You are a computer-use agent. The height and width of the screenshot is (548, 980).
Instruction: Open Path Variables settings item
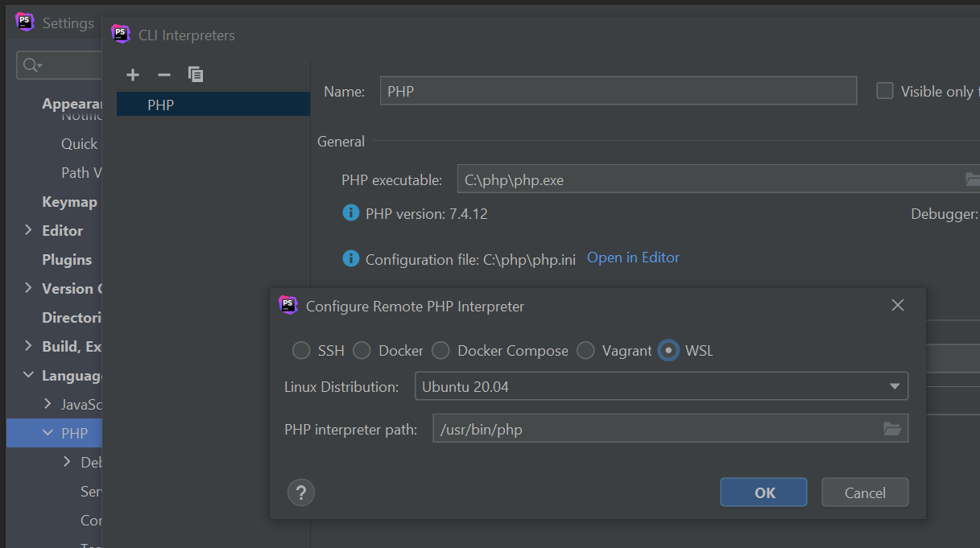coord(81,172)
